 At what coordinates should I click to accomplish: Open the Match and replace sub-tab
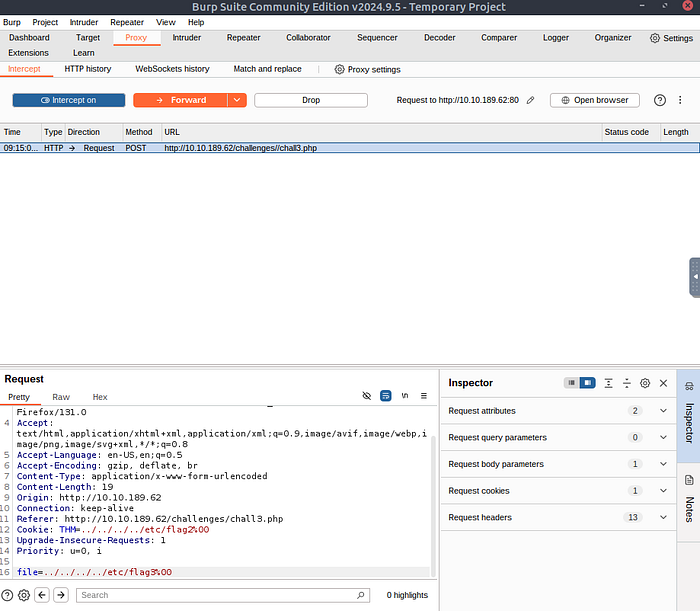point(267,69)
